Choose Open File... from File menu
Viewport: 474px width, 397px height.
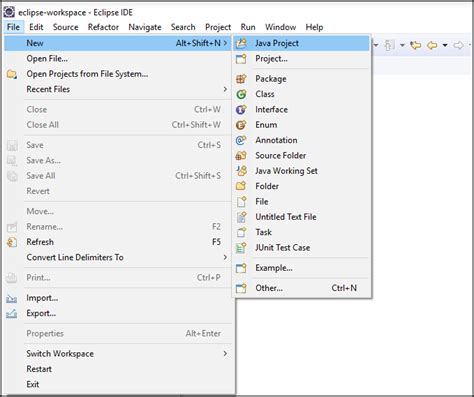(x=118, y=59)
